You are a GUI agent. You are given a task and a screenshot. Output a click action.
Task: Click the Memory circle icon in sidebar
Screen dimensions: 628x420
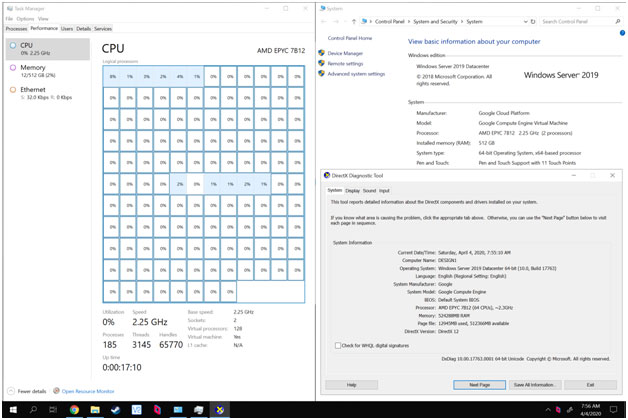click(x=13, y=68)
